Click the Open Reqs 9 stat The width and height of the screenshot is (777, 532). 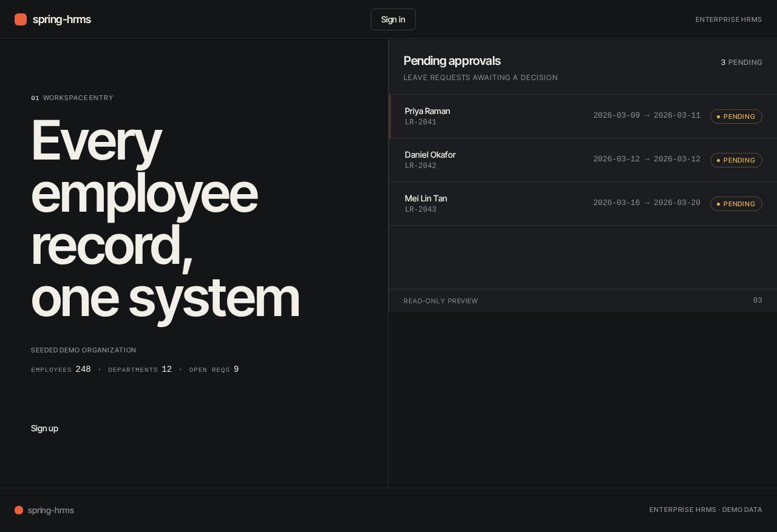(214, 369)
